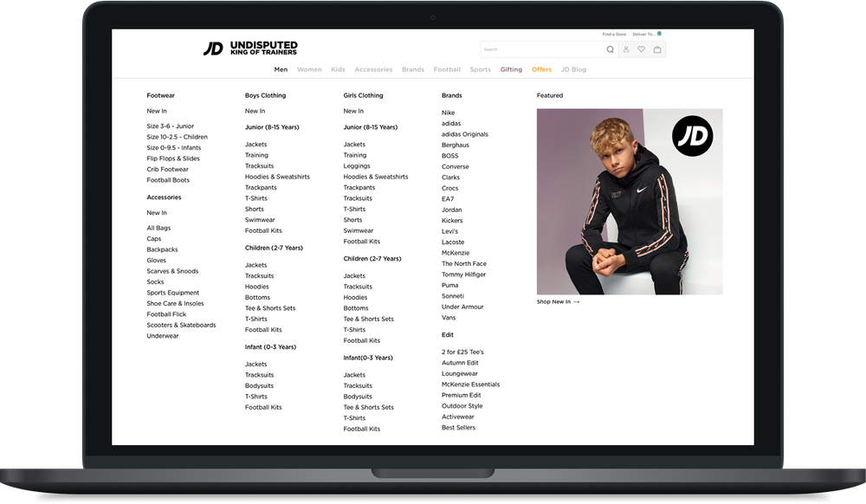The height and width of the screenshot is (504, 866).
Task: Open the Football navigation tab
Action: pos(447,69)
